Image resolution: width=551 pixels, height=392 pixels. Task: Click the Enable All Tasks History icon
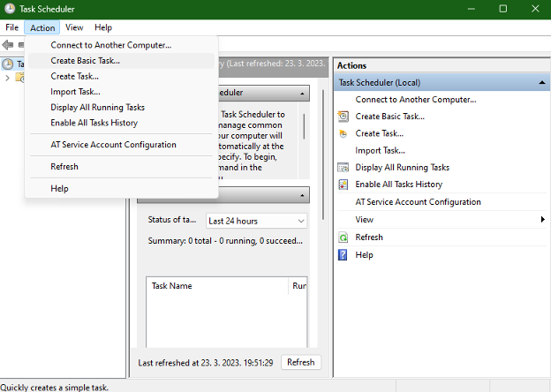[x=343, y=185]
